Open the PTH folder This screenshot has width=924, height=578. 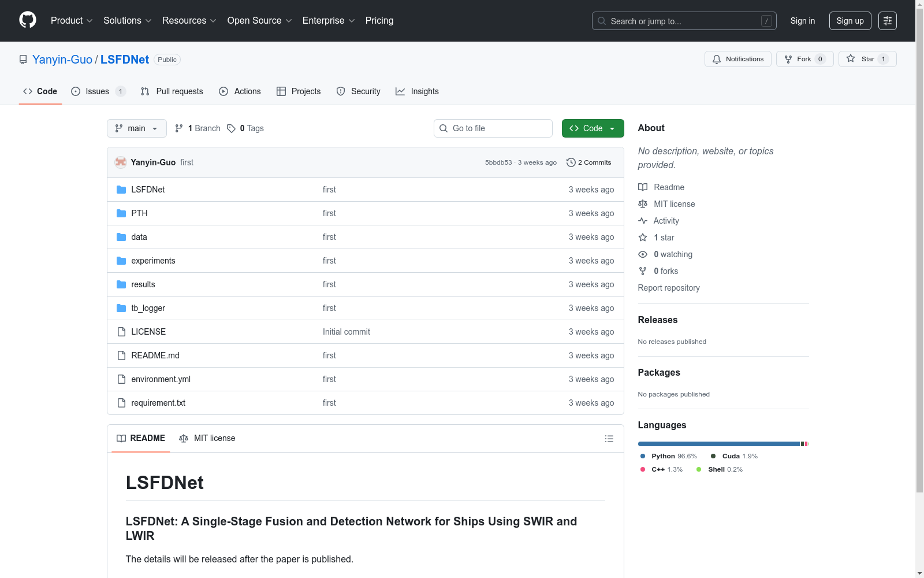point(139,213)
